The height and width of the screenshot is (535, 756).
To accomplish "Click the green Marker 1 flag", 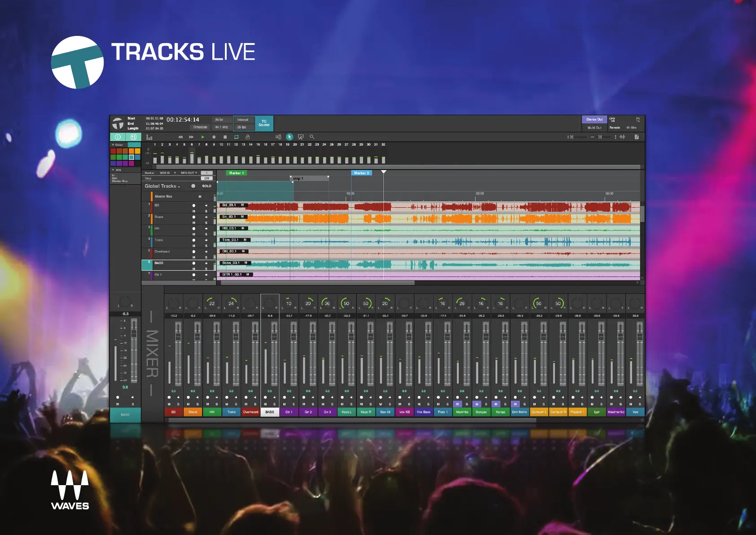I will pos(236,173).
